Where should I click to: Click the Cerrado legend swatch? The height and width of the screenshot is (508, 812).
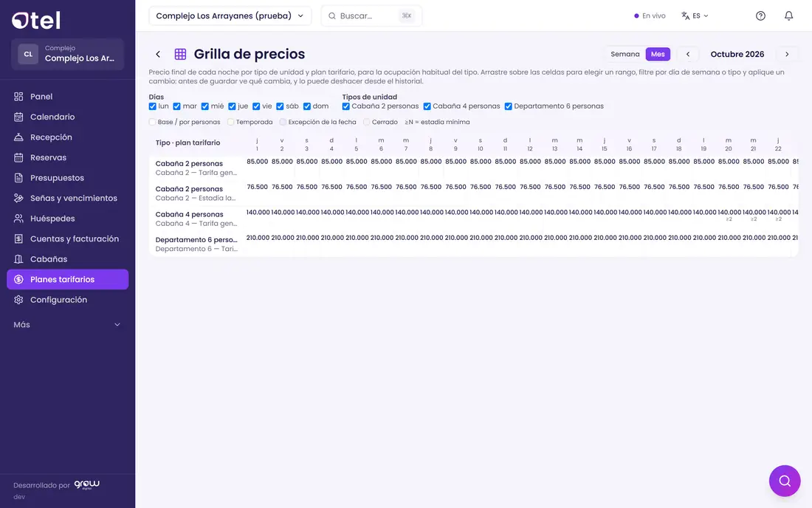coord(367,123)
